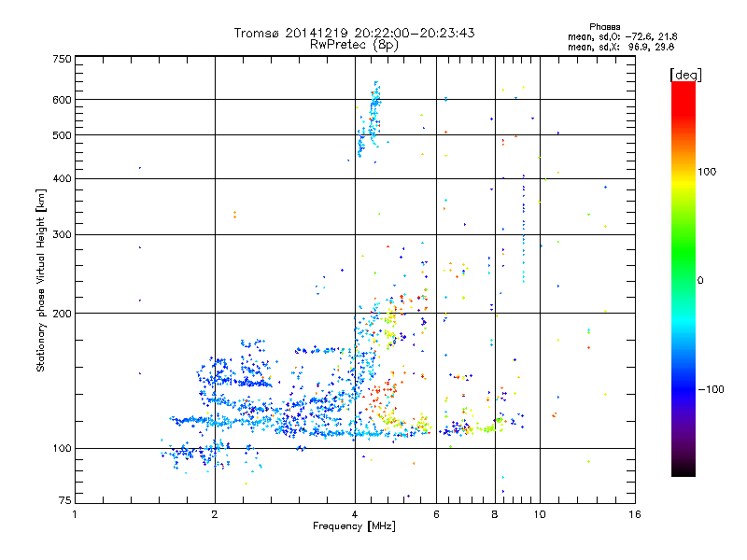Click the colorbar '-100' tick label
Viewport: 747px width, 560px height.
pyautogui.click(x=711, y=389)
